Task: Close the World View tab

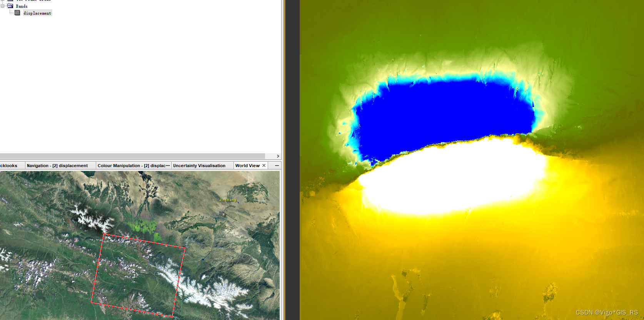Action: pyautogui.click(x=264, y=166)
